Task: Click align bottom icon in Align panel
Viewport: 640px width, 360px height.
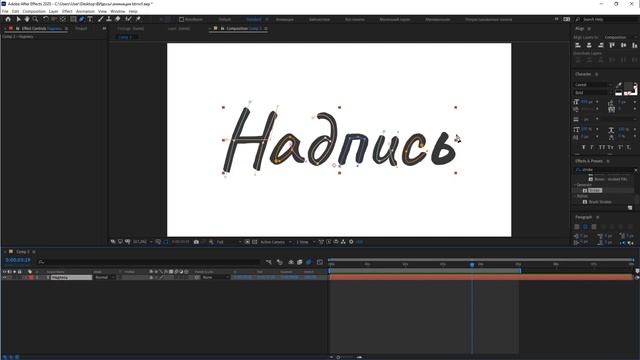Action: click(x=635, y=45)
